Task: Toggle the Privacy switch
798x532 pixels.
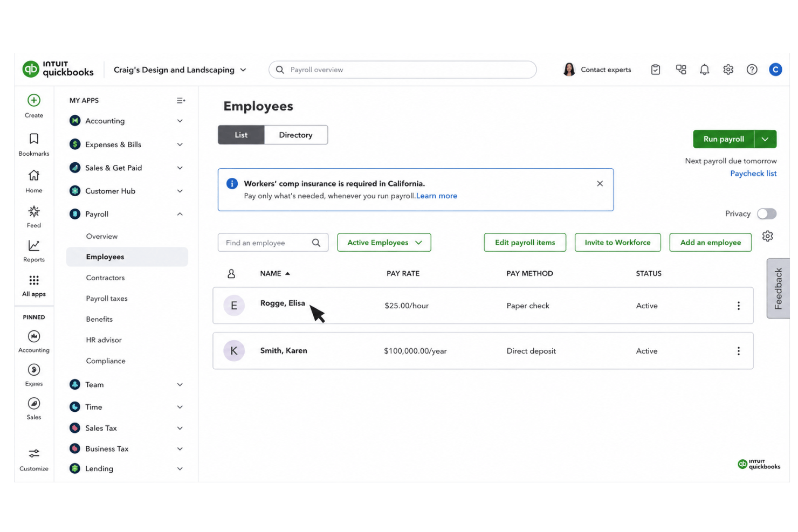Action: (x=767, y=214)
